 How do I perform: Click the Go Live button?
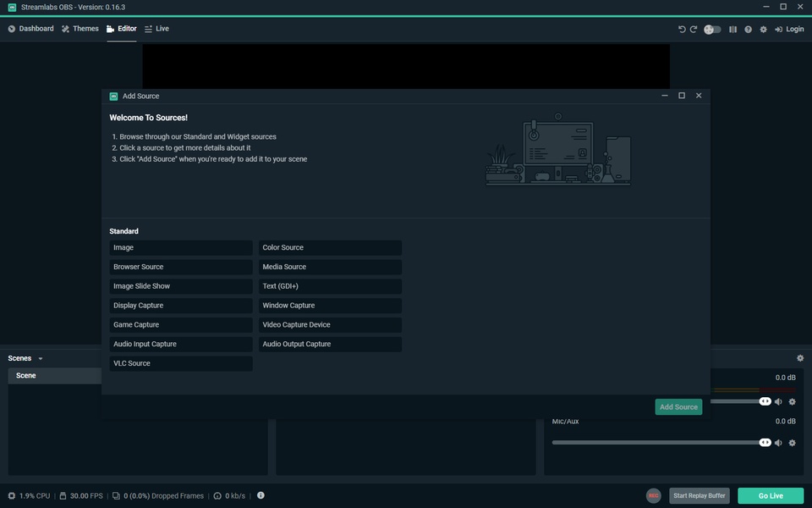(x=771, y=495)
